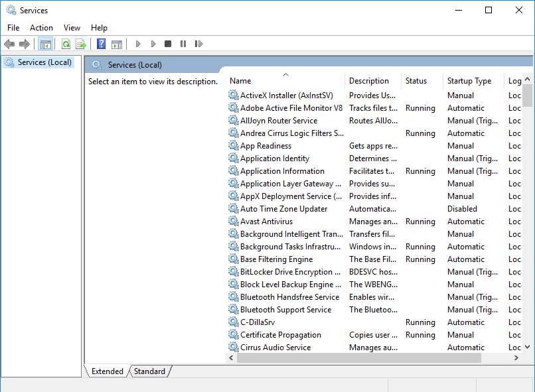
Task: Click the Log On As column header
Action: (x=513, y=81)
